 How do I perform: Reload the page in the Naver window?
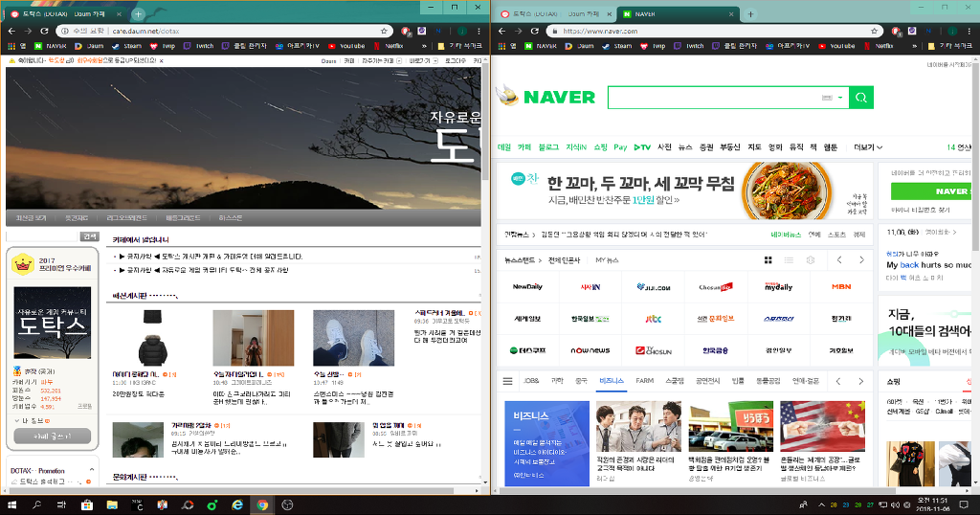[534, 31]
